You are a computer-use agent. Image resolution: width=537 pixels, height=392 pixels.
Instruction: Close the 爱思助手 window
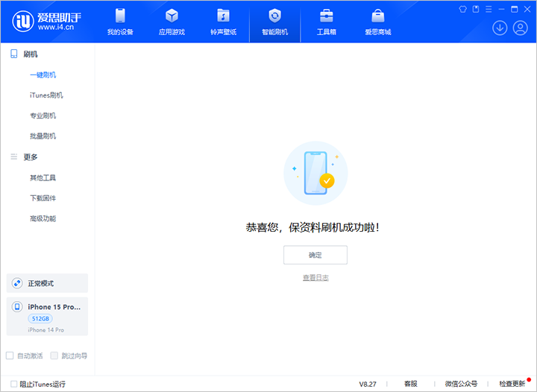click(x=527, y=9)
